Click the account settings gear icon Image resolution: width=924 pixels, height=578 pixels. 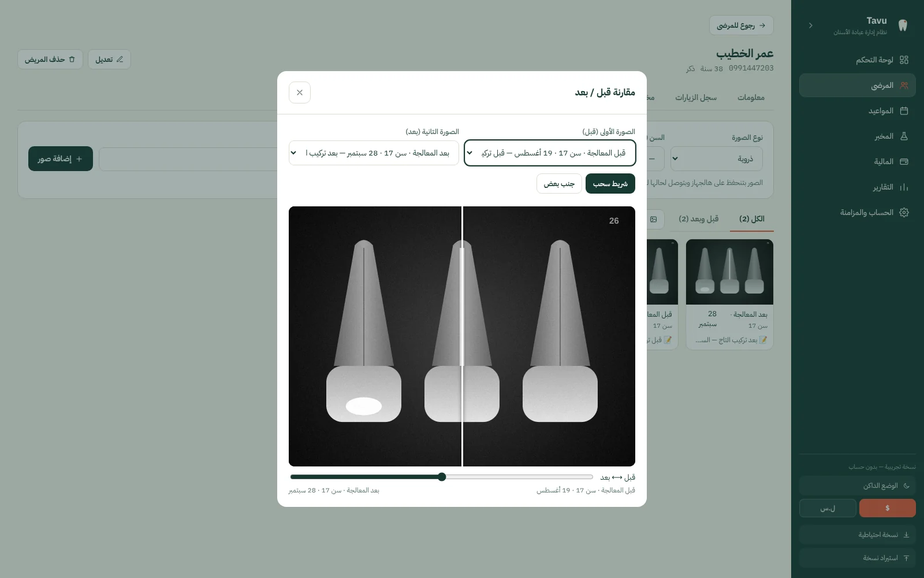pos(904,212)
